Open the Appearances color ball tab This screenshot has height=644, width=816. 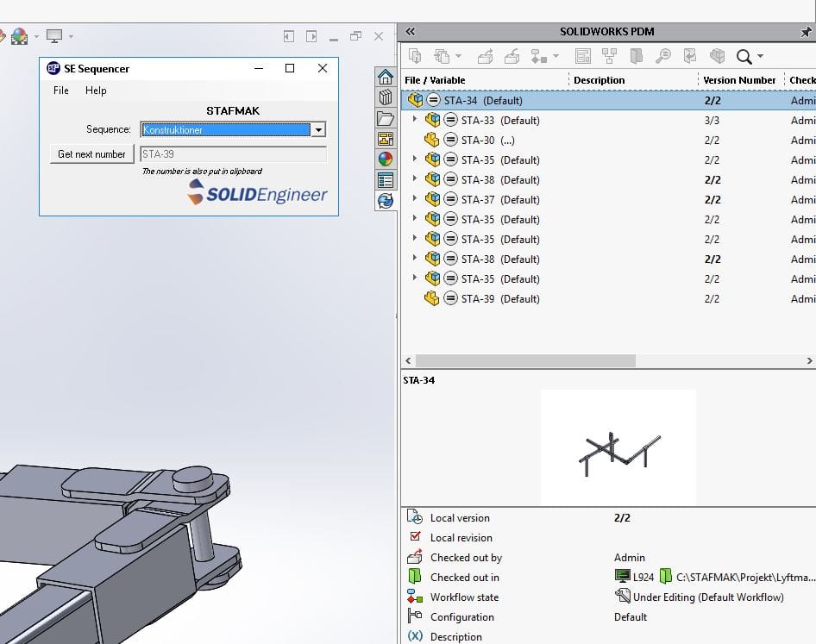coord(386,159)
